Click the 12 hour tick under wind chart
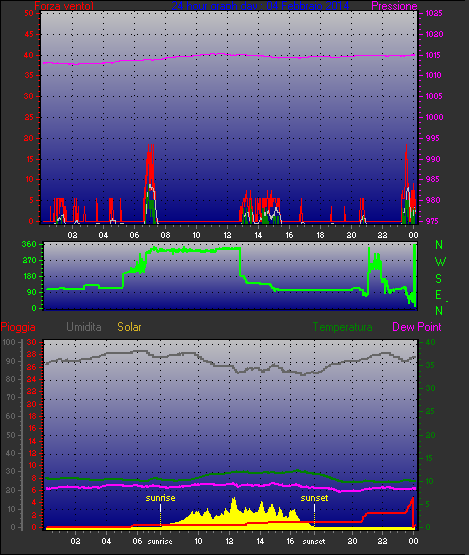Image resolution: width=469 pixels, height=555 pixels. coord(227,235)
